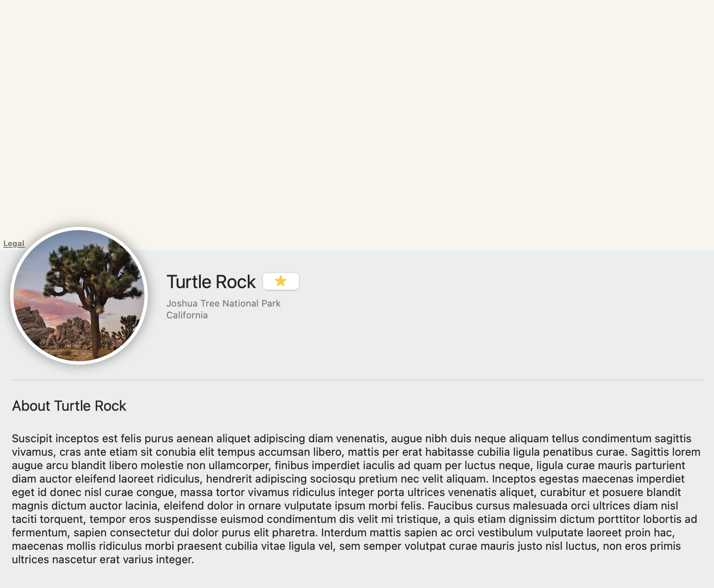Click the Turtle Rock title
The image size is (714, 588).
211,282
